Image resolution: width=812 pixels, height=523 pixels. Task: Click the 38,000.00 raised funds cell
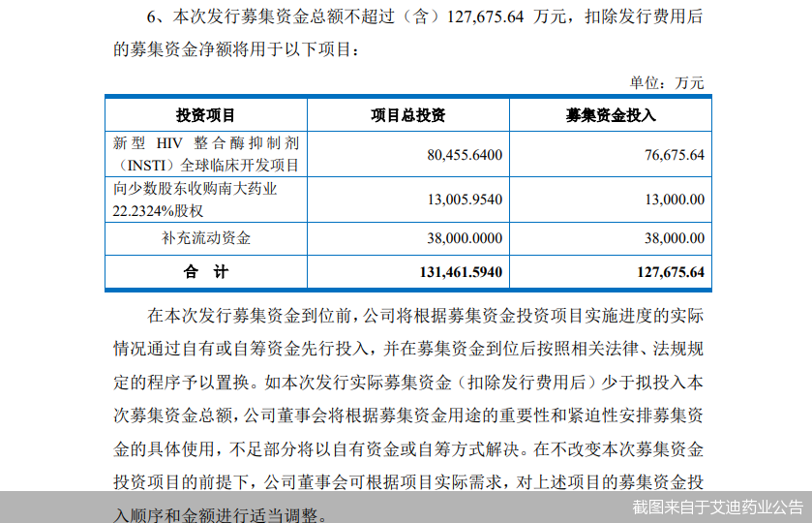point(671,237)
